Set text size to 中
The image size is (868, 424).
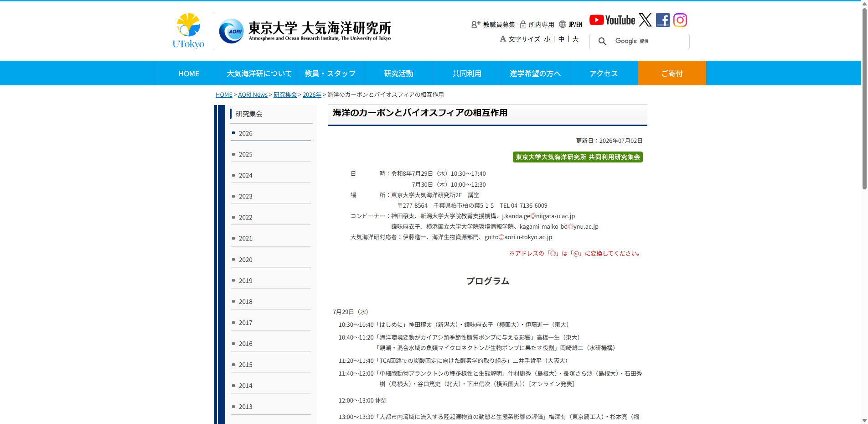pos(561,39)
